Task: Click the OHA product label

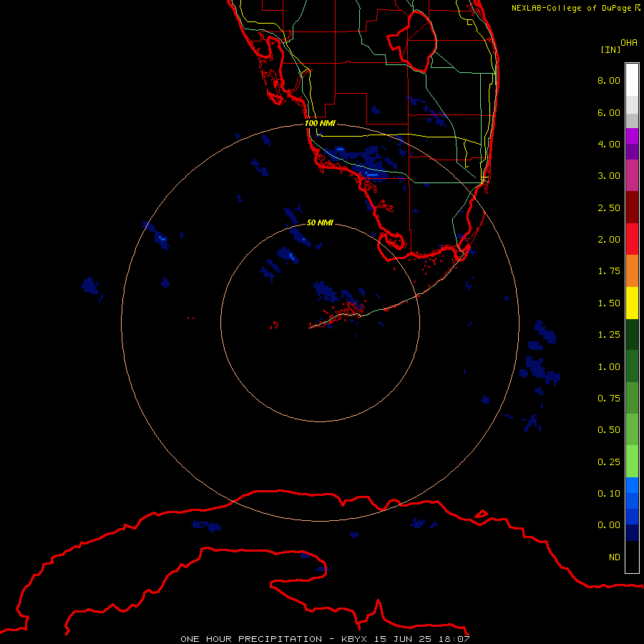Action: [x=629, y=43]
